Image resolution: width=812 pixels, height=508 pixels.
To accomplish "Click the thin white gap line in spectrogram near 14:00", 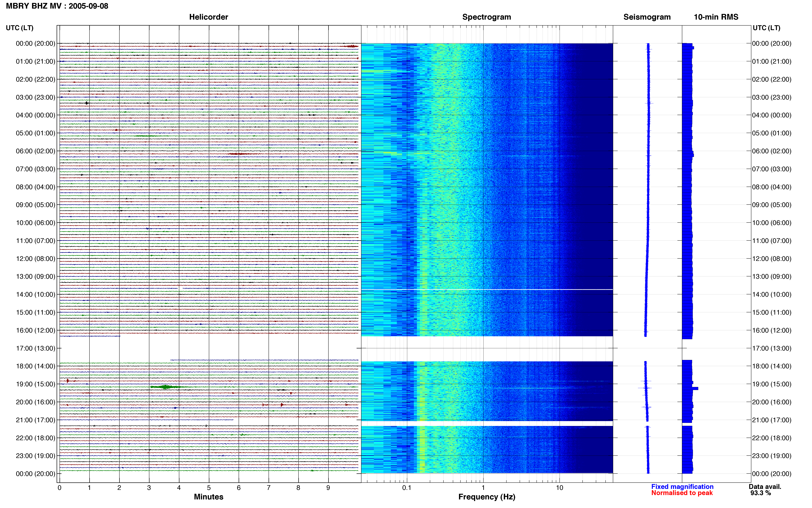I will click(487, 290).
